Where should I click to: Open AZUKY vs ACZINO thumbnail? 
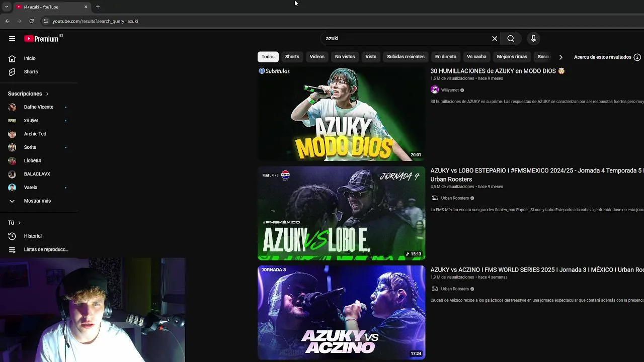click(x=341, y=313)
